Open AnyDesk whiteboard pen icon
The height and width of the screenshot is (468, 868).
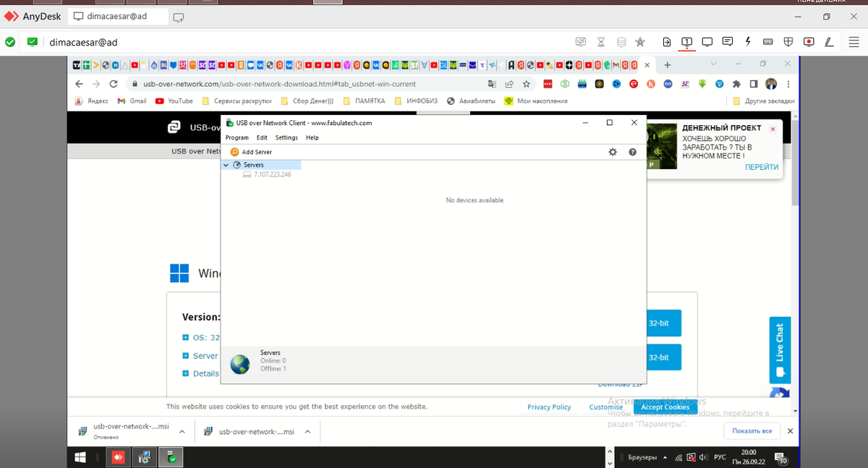829,42
